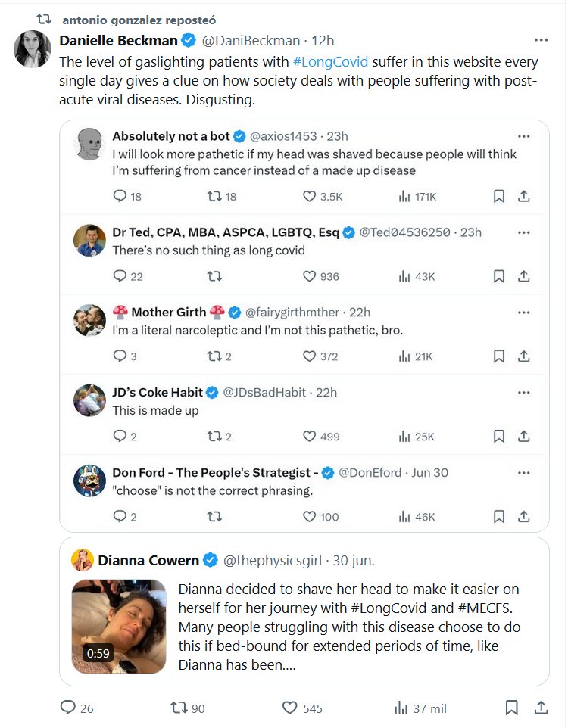Like the Absolutely not a bot reply
568x728 pixels.
pyautogui.click(x=309, y=196)
